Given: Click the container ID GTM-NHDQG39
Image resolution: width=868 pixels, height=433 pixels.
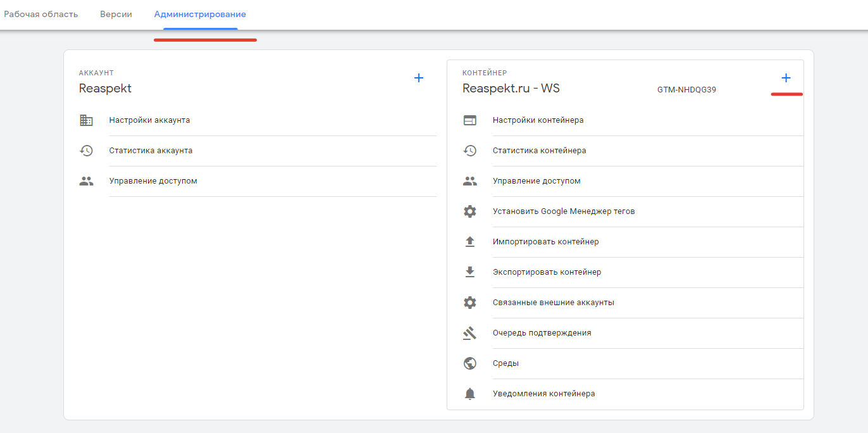Looking at the screenshot, I should pos(686,90).
